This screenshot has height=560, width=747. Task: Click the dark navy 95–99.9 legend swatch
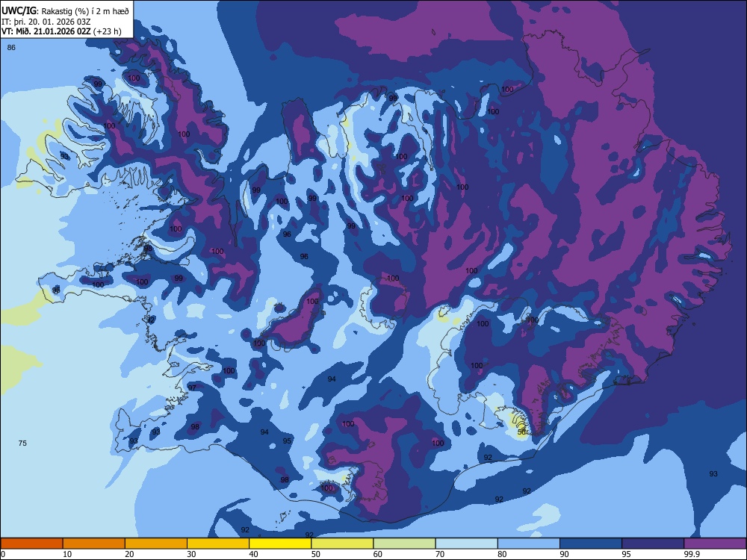653,544
